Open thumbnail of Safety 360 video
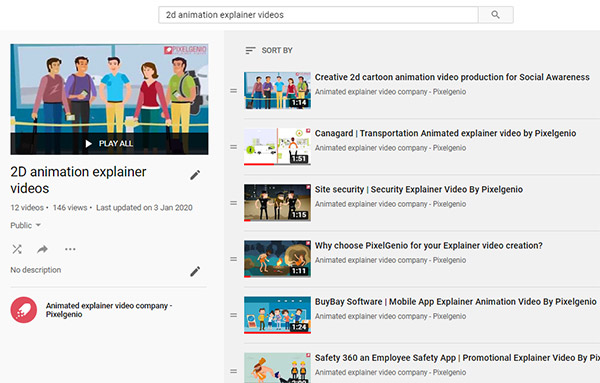 tap(277, 368)
